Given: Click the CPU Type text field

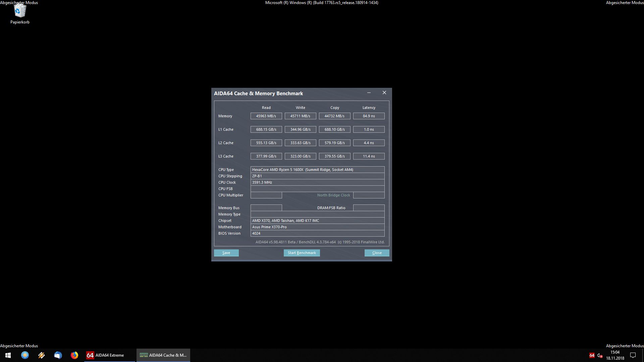Looking at the screenshot, I should pos(317,170).
